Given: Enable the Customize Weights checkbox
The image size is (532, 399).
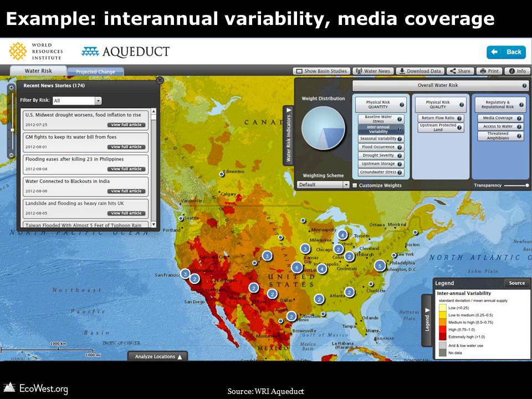Looking at the screenshot, I should click(x=355, y=185).
